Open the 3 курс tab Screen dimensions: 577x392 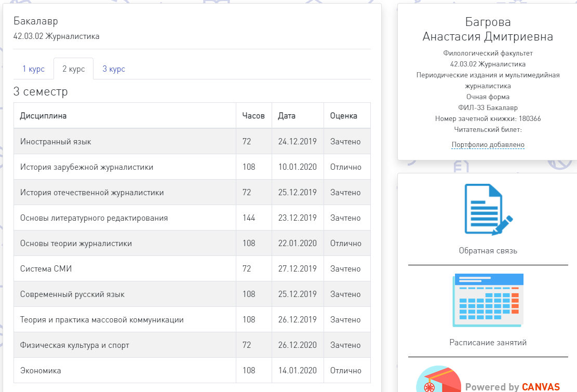coord(114,69)
